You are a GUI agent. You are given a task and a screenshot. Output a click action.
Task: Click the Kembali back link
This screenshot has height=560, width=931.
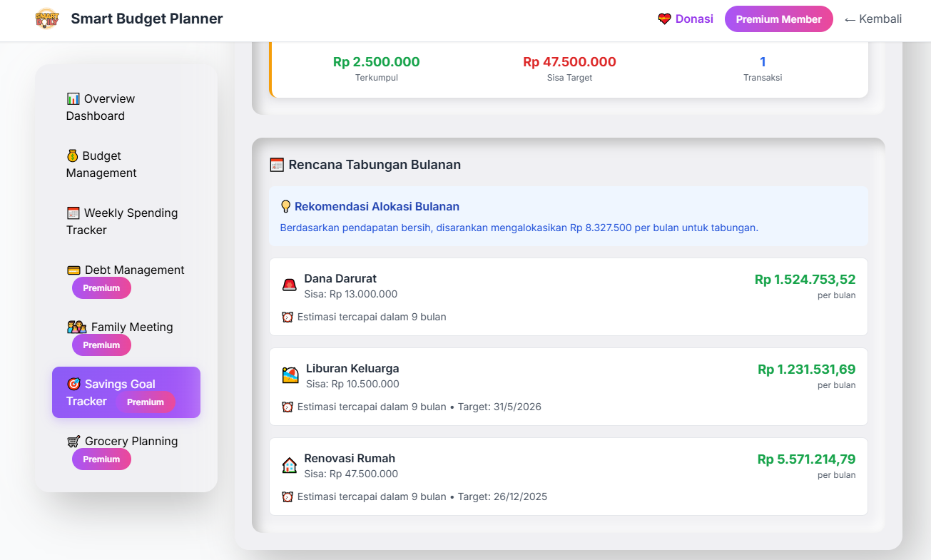873,19
